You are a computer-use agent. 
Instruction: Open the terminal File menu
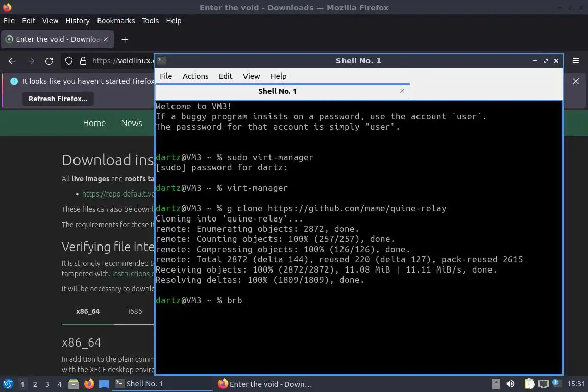pyautogui.click(x=166, y=76)
